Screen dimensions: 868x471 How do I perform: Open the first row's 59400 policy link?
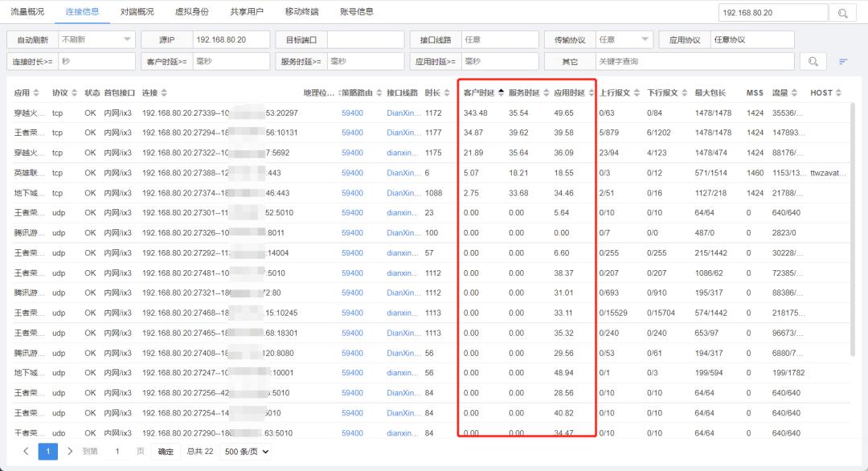(352, 113)
